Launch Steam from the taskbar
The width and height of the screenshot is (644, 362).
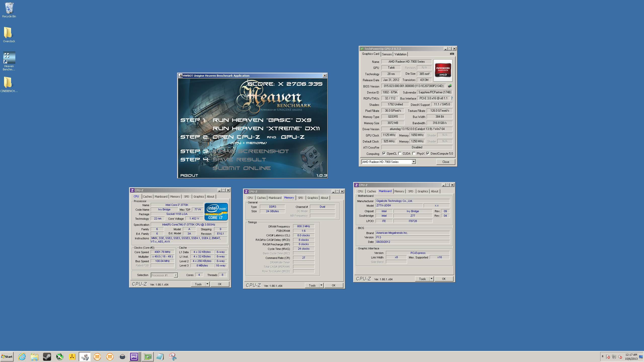47,356
